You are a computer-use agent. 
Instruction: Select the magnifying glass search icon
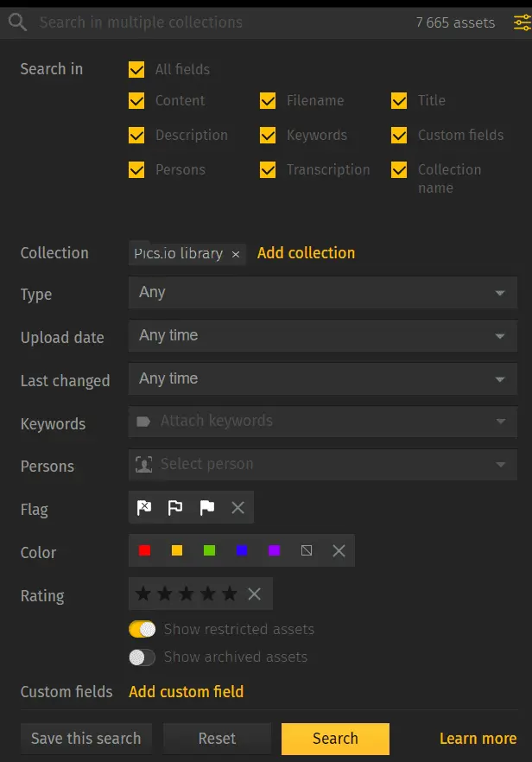coord(17,22)
